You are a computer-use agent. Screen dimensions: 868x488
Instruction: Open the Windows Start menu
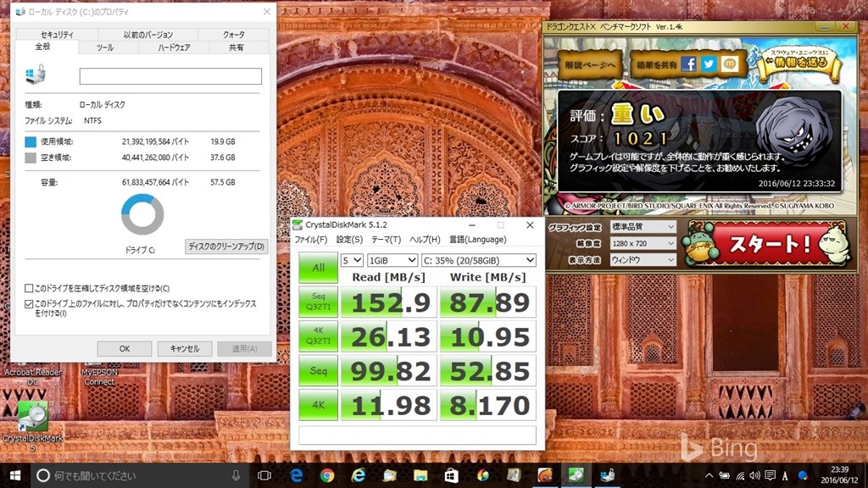[15, 475]
